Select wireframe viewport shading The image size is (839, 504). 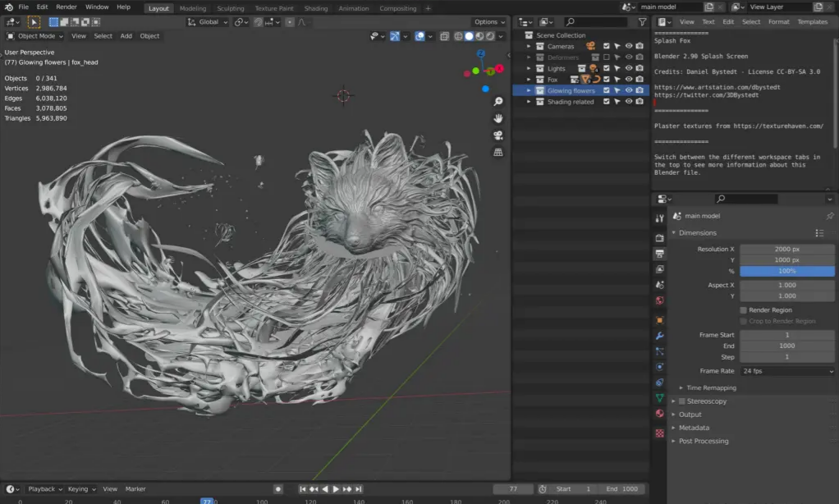[x=459, y=36]
